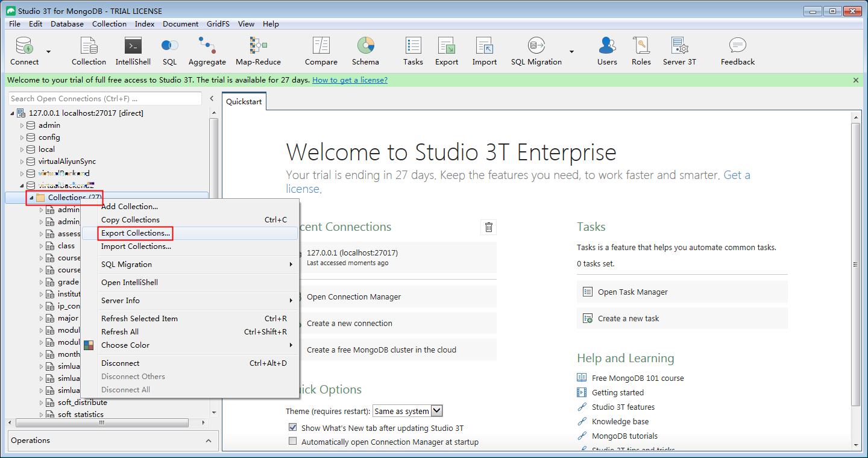This screenshot has height=458, width=868.
Task: Click the Open Task Manager icon
Action: click(x=588, y=292)
